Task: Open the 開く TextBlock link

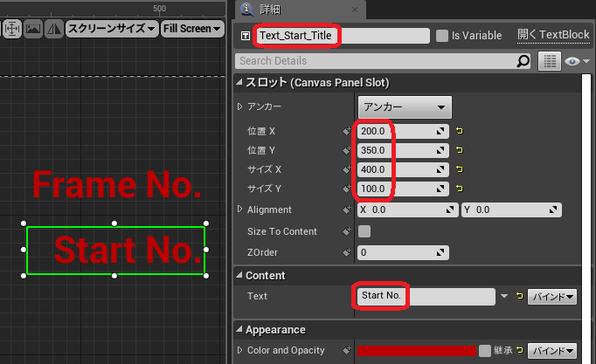Action: click(553, 35)
